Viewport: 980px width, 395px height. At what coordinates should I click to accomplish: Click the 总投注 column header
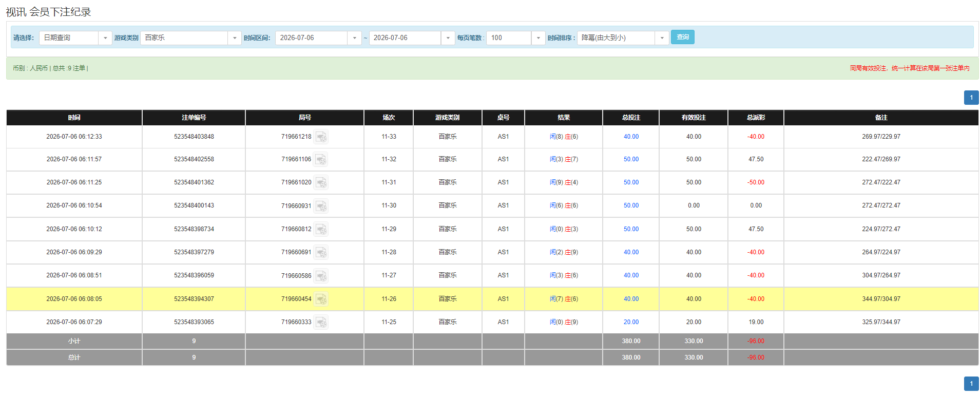[631, 118]
